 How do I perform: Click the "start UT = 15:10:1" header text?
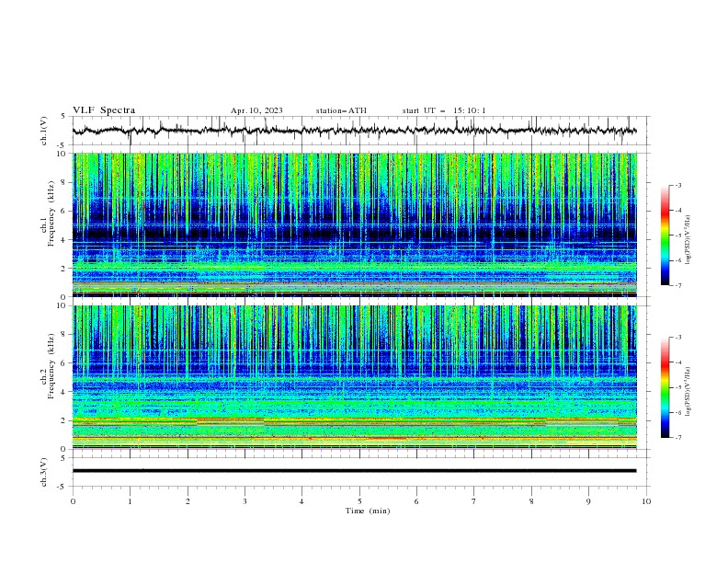click(443, 110)
